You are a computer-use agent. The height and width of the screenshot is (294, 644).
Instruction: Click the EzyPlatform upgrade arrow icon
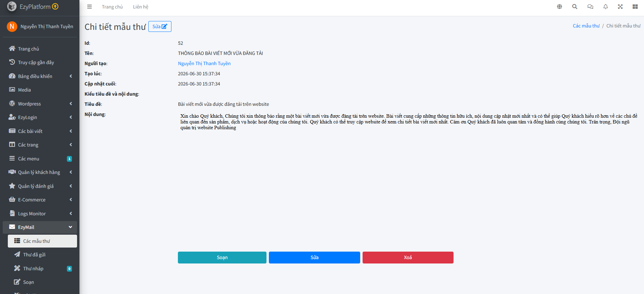coord(55,6)
